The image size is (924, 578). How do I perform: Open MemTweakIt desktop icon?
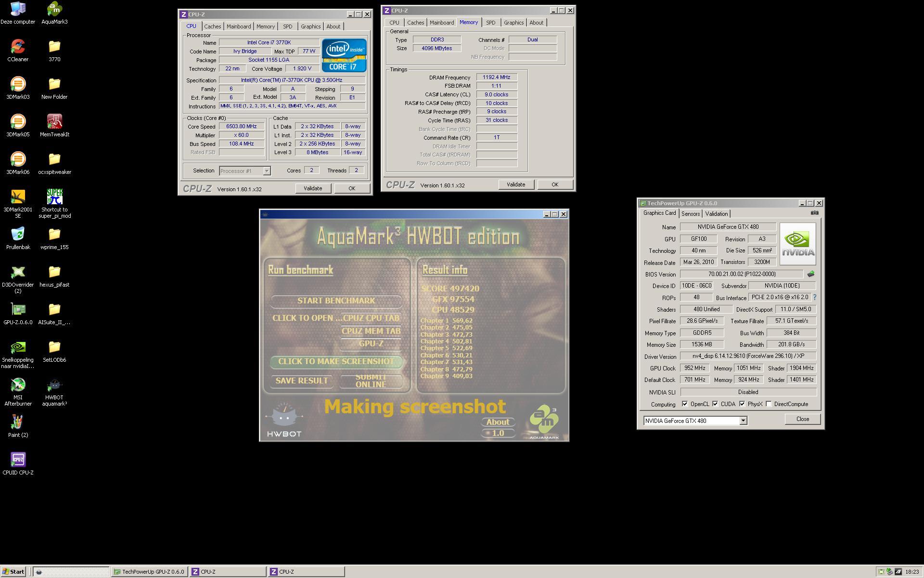tap(54, 125)
